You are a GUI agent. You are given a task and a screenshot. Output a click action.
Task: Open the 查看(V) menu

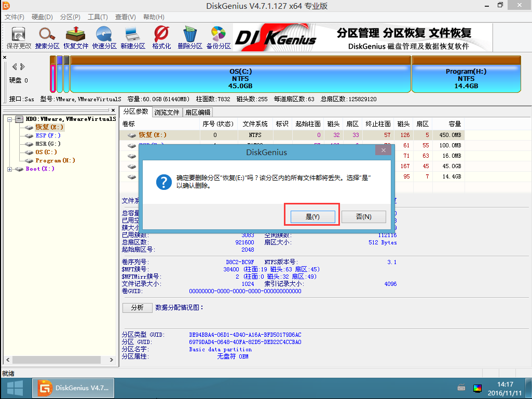(x=126, y=17)
